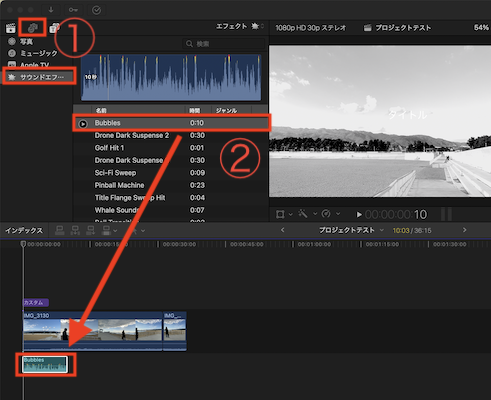Select the second IMG clip in timeline
This screenshot has width=491, height=400.
175,331
